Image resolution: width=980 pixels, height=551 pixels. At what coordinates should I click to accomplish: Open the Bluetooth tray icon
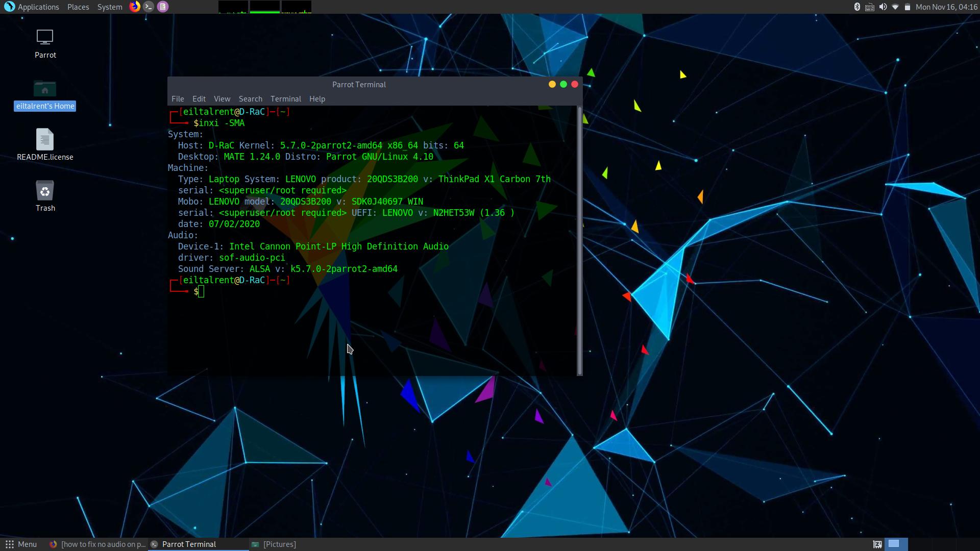tap(857, 7)
